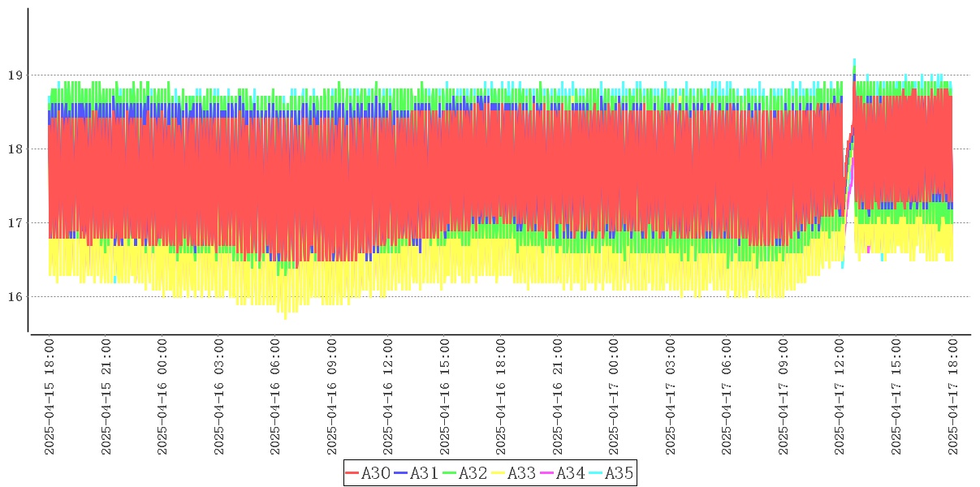
Task: Select the 2025-04-15 21:00 time label
Action: (x=106, y=397)
